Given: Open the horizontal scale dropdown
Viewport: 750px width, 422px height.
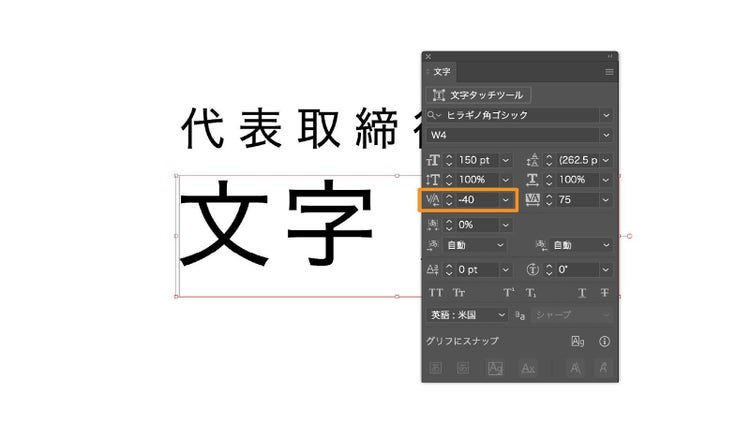Looking at the screenshot, I should (x=606, y=180).
